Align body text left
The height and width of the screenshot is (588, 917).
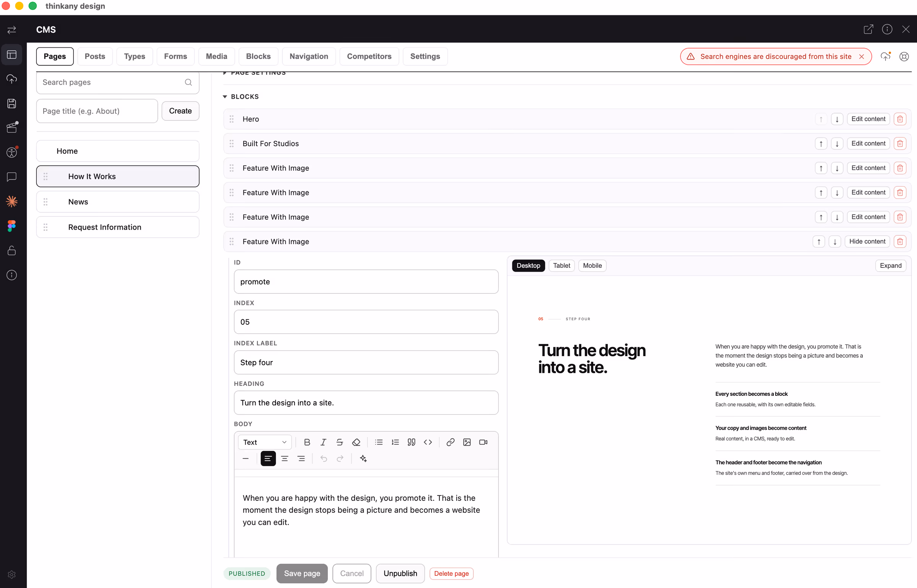coord(268,458)
